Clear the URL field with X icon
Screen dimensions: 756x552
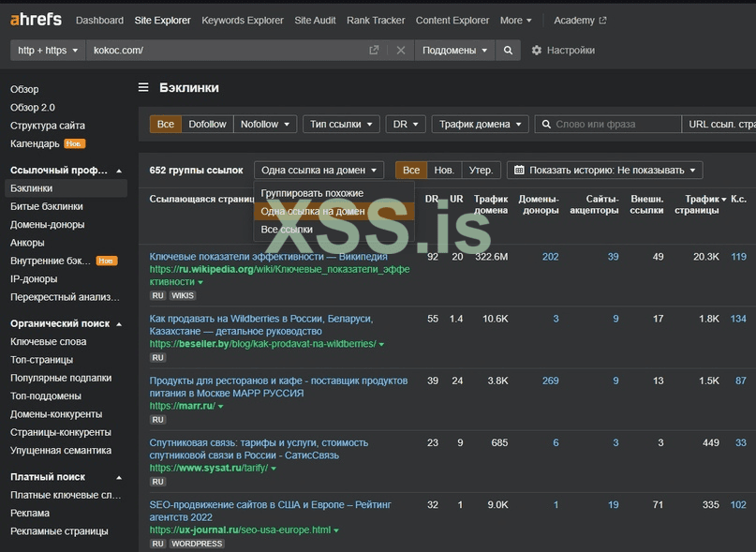(x=400, y=51)
